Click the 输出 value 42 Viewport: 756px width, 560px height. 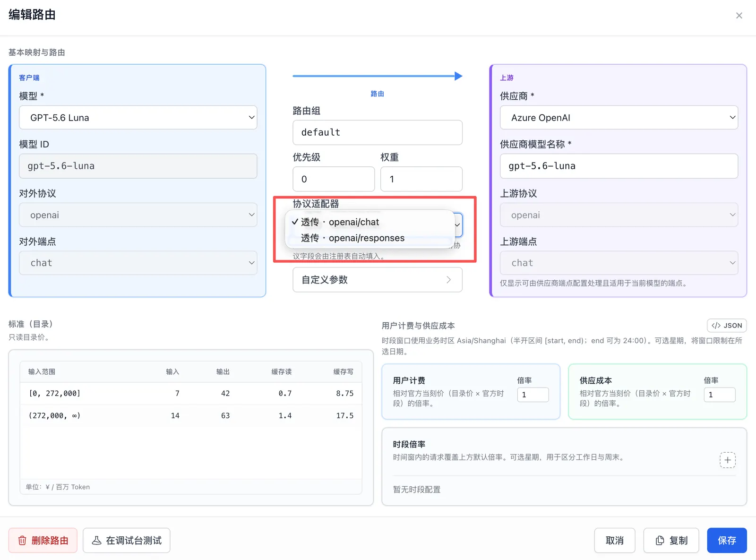(225, 393)
